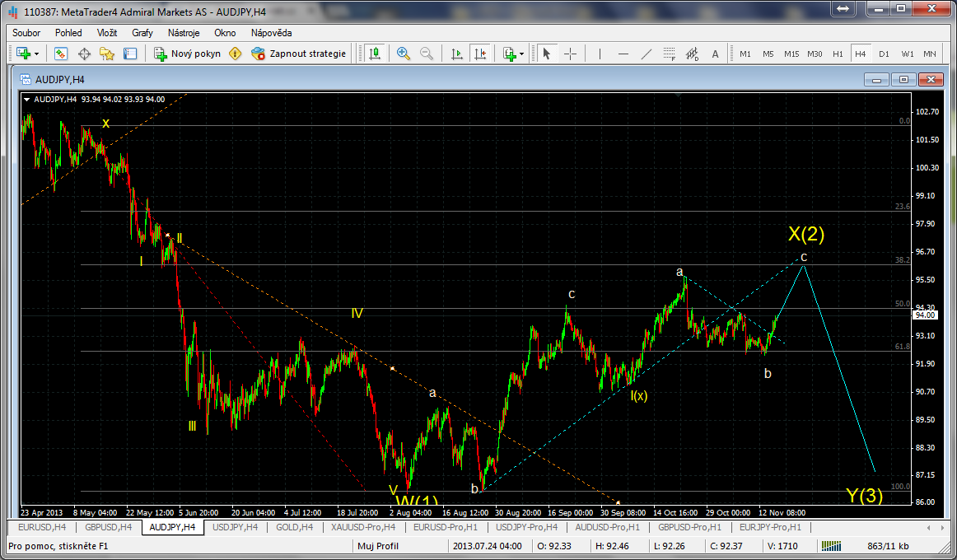Click the Nový pokyn button
The image size is (957, 560).
pyautogui.click(x=187, y=54)
